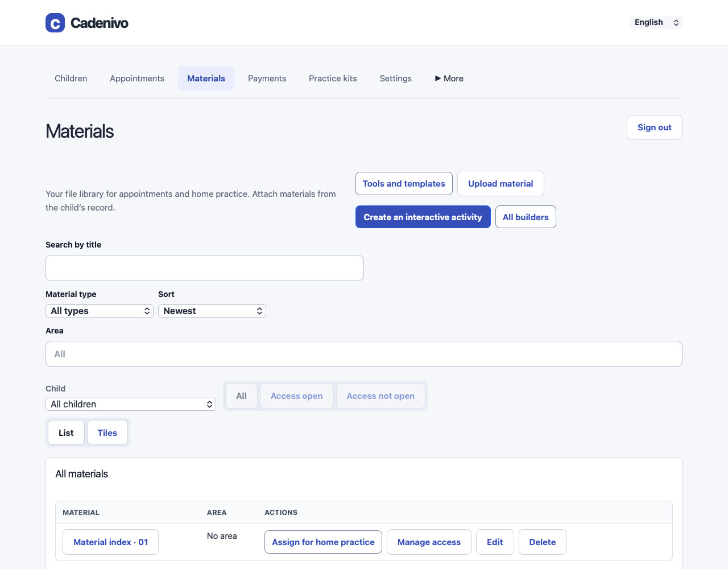Click the 'No area' cell text
The width and height of the screenshot is (728, 569).
222,536
